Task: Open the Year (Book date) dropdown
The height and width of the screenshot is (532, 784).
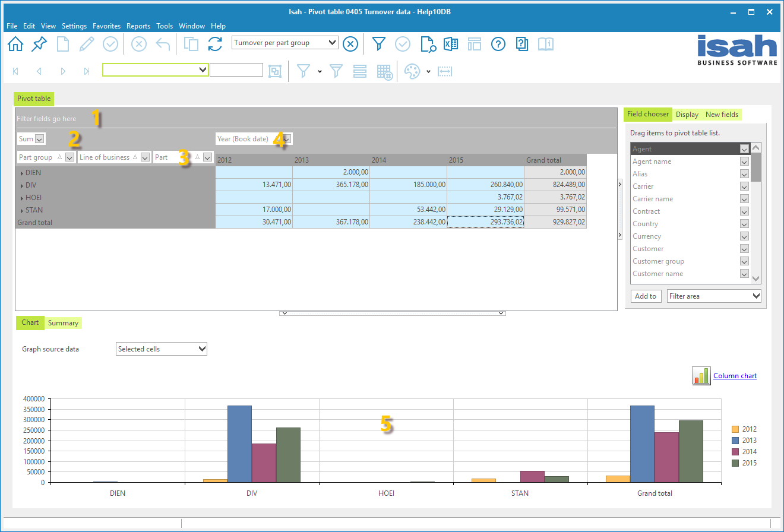Action: [x=286, y=138]
